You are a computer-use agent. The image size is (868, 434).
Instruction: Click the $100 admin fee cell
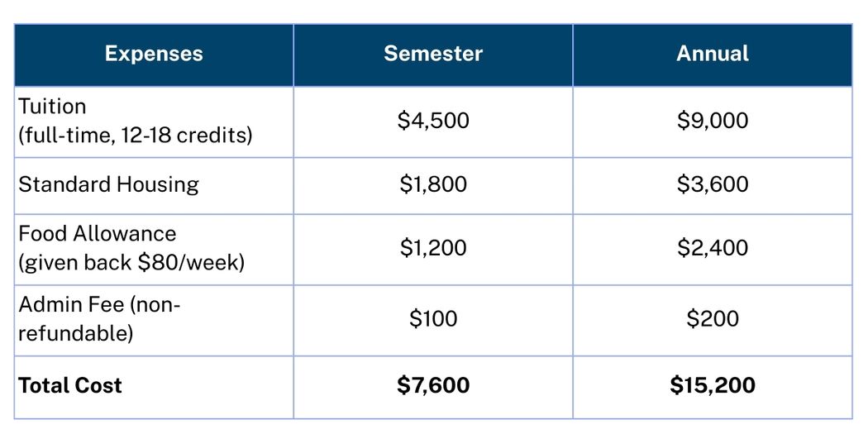(433, 319)
